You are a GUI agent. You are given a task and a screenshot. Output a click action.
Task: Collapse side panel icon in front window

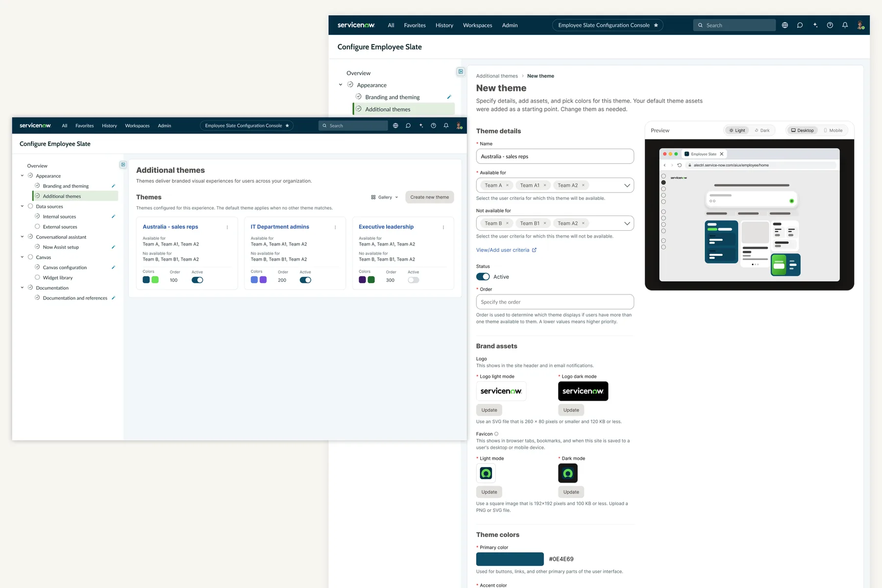[x=123, y=165]
